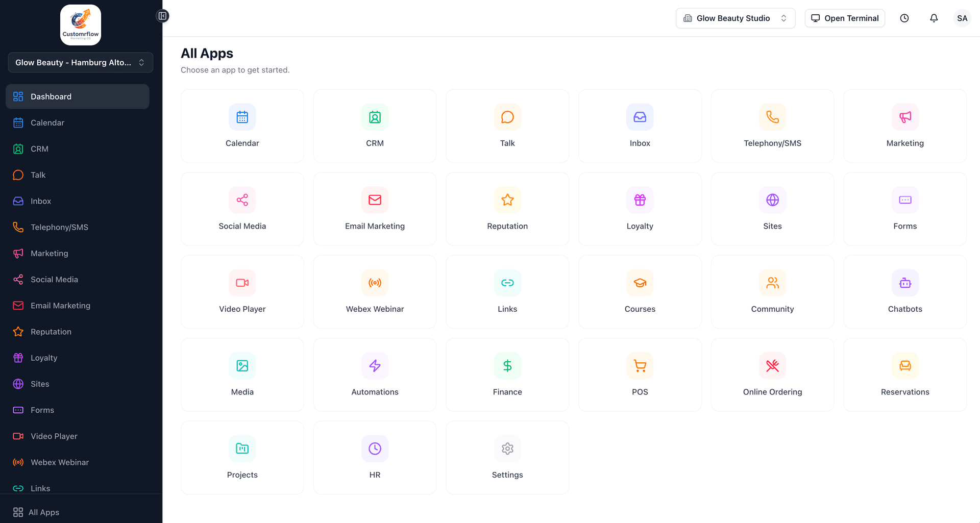
Task: Open the SA profile avatar
Action: pyautogui.click(x=962, y=18)
